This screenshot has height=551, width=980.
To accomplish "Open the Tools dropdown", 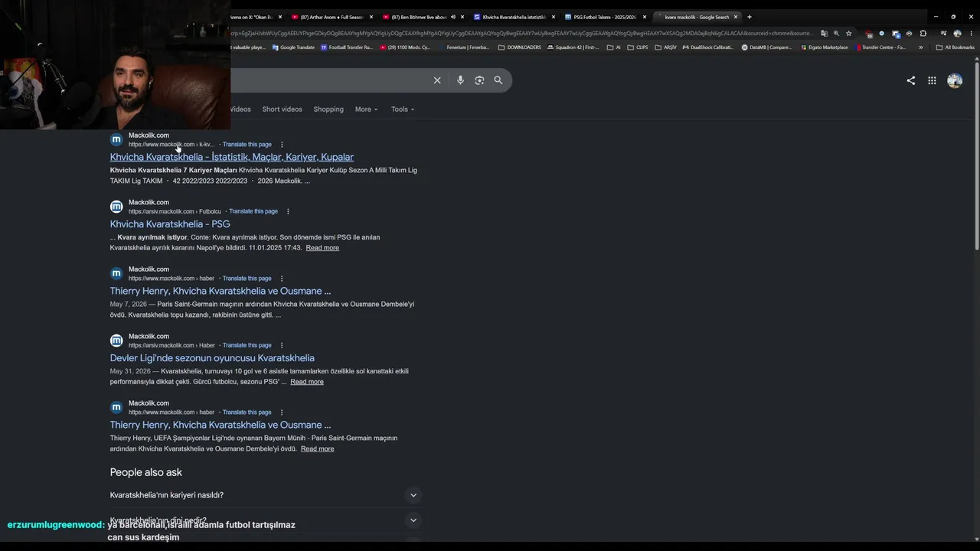I will [x=403, y=109].
